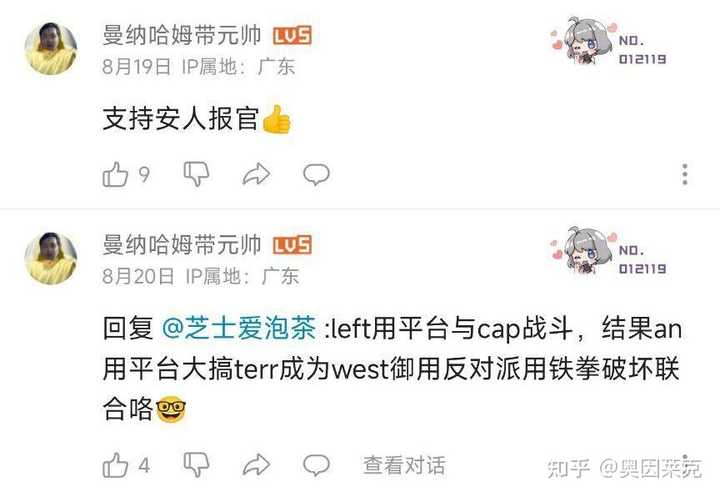The height and width of the screenshot is (497, 720).
Task: Open NO.012119 fan badge on second comment
Action: pos(609,252)
